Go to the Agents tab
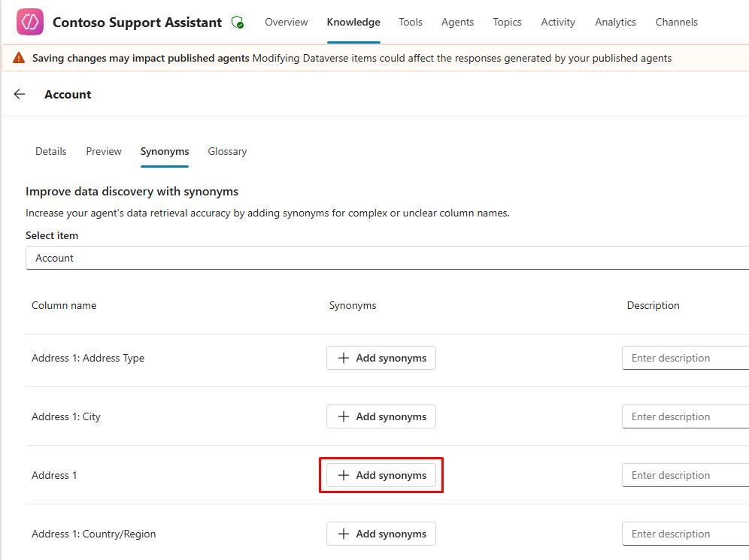749x560 pixels. pyautogui.click(x=457, y=22)
